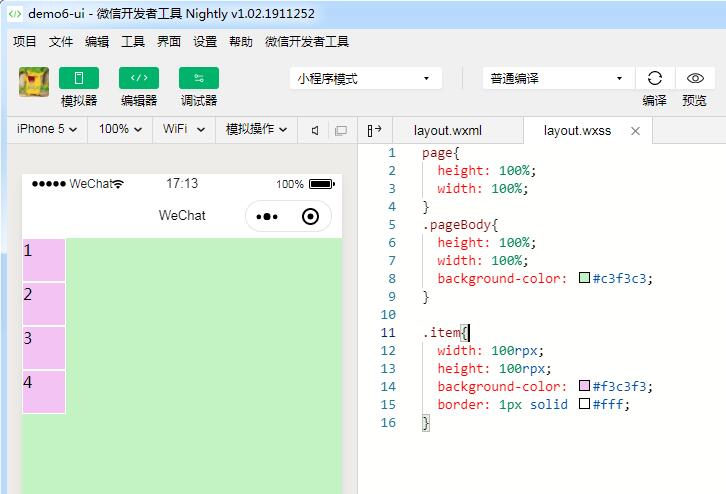Open the 文件 menu
This screenshot has width=726, height=494.
pos(61,42)
